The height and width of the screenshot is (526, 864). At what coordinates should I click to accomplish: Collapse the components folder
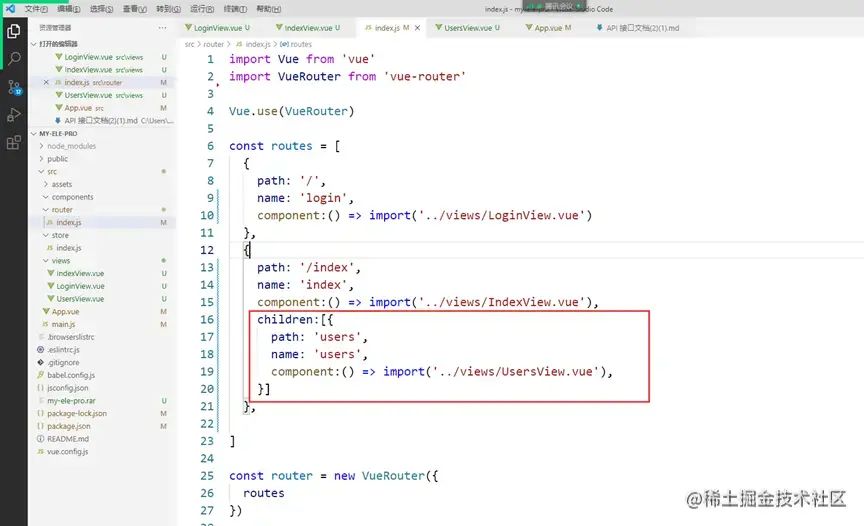(46, 197)
